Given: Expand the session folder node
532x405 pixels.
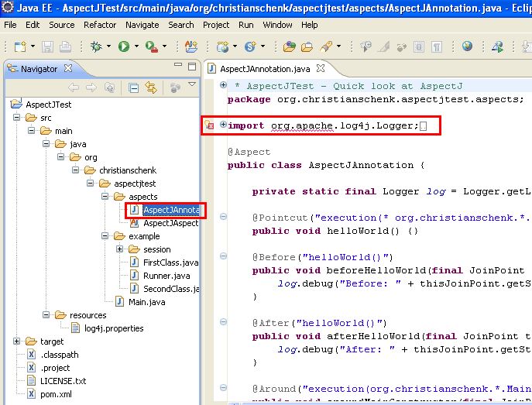Looking at the screenshot, I should pyautogui.click(x=119, y=249).
